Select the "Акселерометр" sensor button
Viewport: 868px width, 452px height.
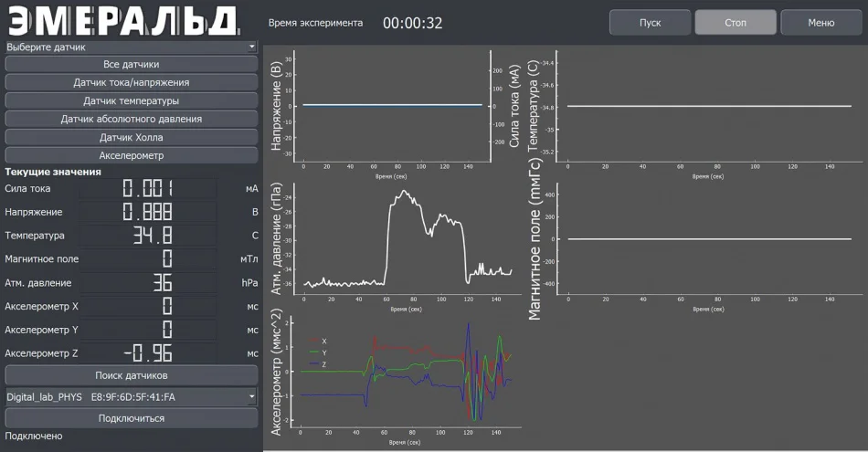click(131, 155)
